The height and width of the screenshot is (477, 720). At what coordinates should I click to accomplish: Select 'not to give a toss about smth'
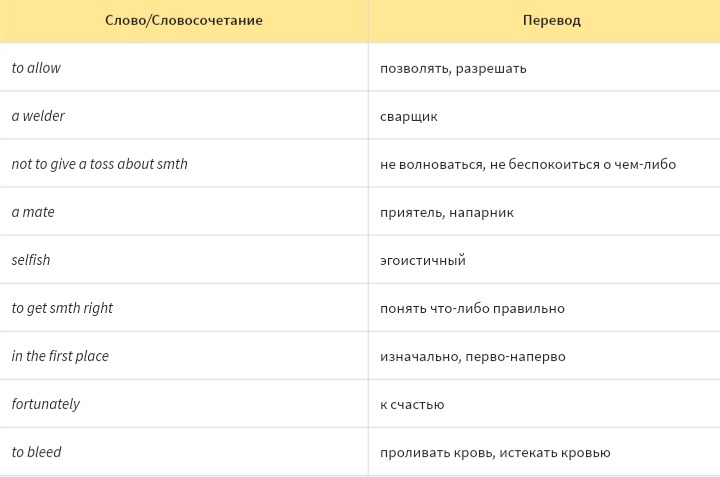[x=99, y=164]
